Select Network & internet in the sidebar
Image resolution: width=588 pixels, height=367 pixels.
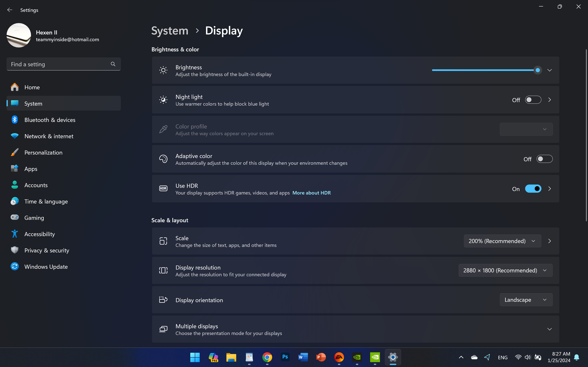click(49, 136)
